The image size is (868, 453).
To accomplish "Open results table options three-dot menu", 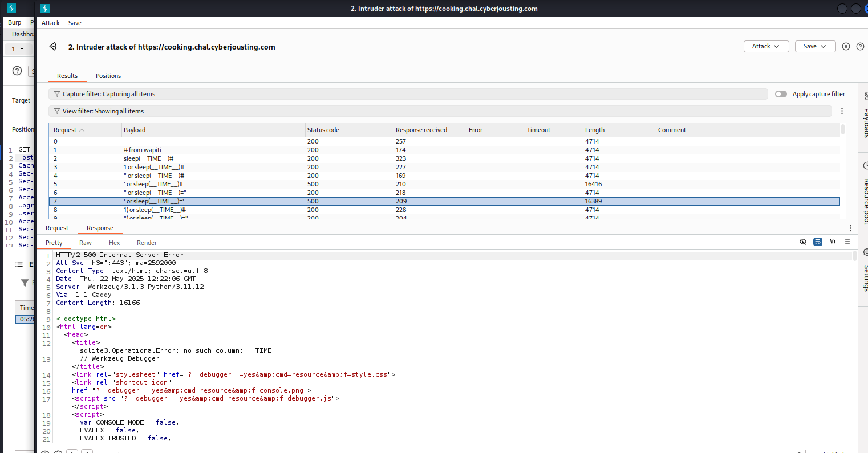I will coord(842,111).
